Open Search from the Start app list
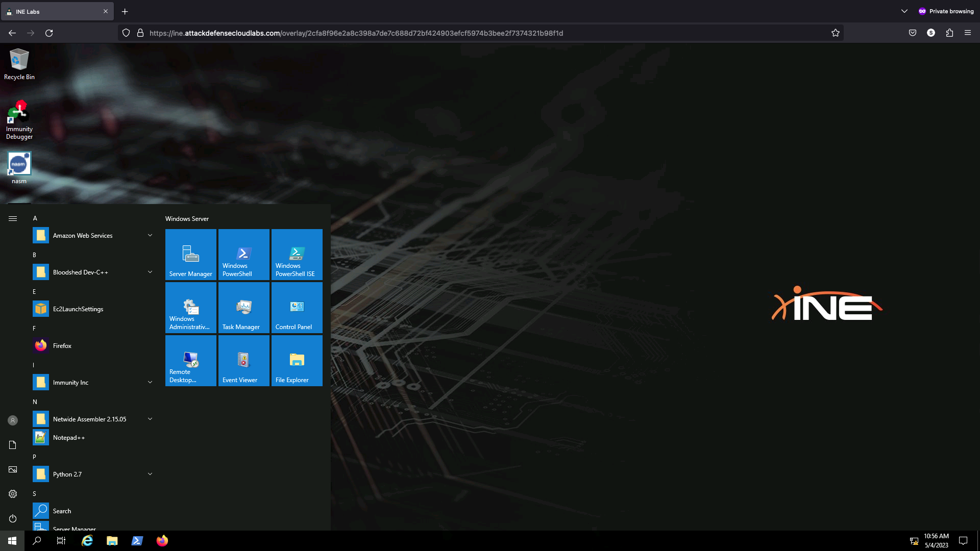Screen dimensions: 980x551 click(x=93, y=511)
